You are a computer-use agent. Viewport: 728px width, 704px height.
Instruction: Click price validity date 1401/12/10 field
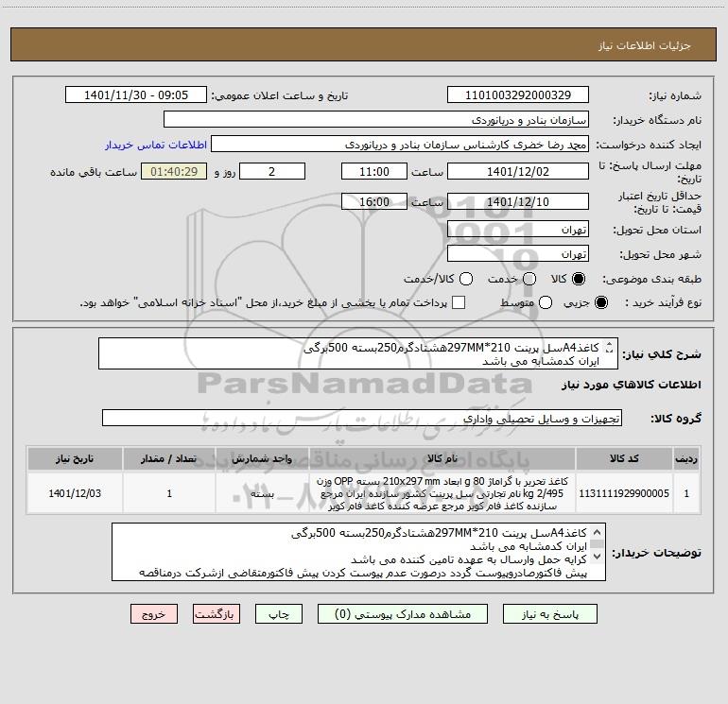coord(518,201)
